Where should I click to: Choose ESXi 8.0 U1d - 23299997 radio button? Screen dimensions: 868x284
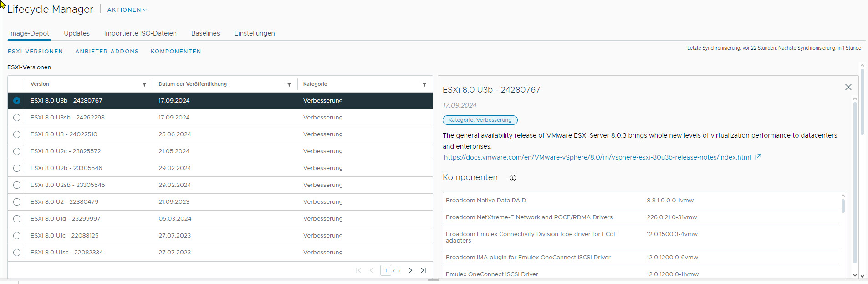pyautogui.click(x=17, y=219)
